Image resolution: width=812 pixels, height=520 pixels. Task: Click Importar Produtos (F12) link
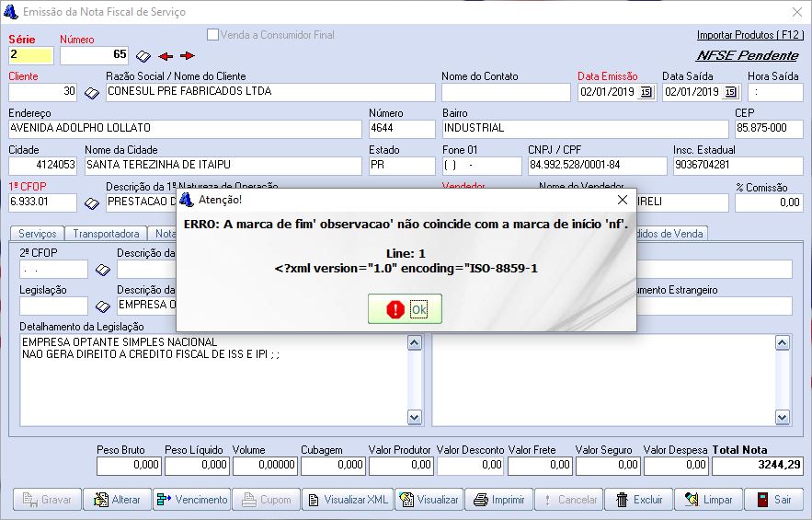(x=750, y=35)
